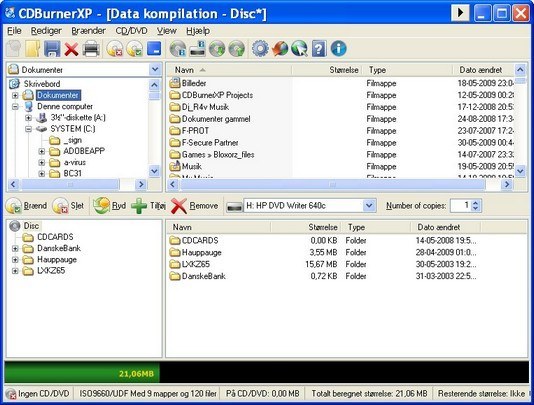Screen dimensions: 534x405
Task: Expand LXKZ65 in the Disc tree
Action: 15,271
